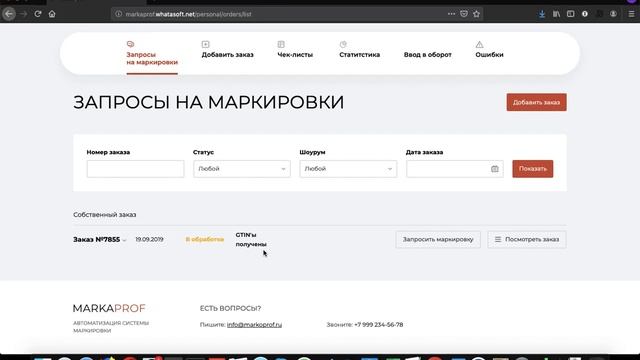This screenshot has height=360, width=640.
Task: Click Собственный заказ label
Action: [x=104, y=214]
